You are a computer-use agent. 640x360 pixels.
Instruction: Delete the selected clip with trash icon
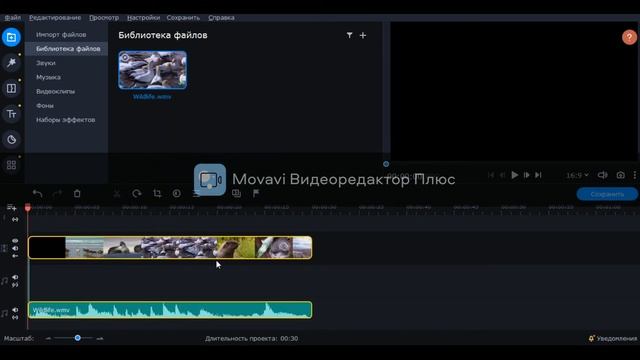(77, 193)
